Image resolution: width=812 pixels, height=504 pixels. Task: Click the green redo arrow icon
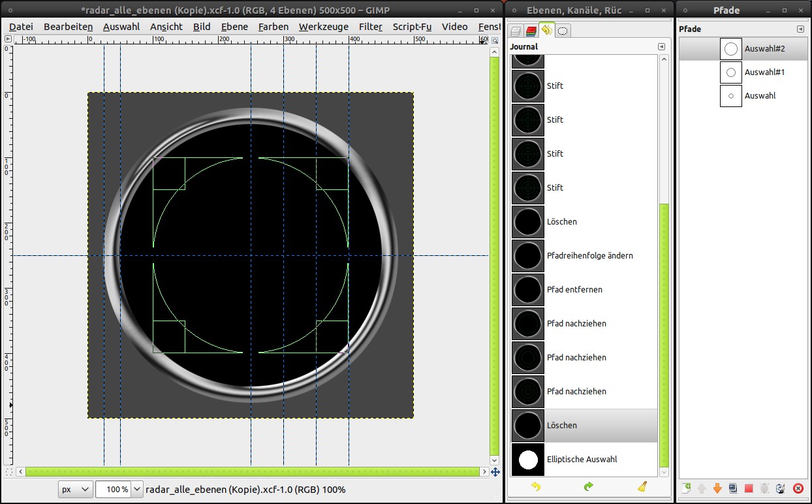[x=589, y=486]
